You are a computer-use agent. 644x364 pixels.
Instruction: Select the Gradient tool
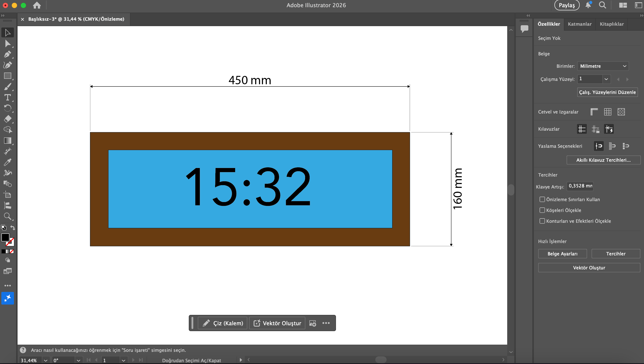point(7,141)
